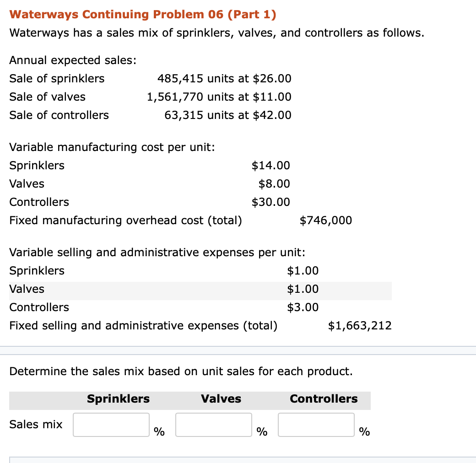This screenshot has width=476, height=463.
Task: Select the Valves column header
Action: pyautogui.click(x=221, y=399)
